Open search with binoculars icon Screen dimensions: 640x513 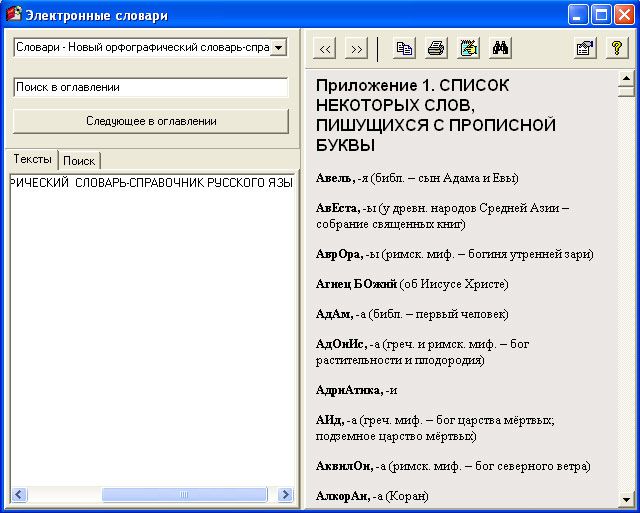[x=501, y=48]
